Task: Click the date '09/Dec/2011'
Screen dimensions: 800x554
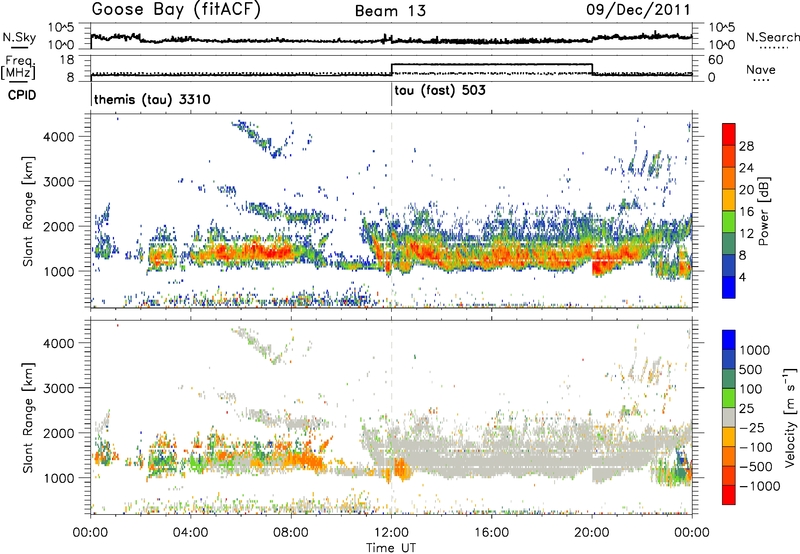Action: tap(638, 10)
